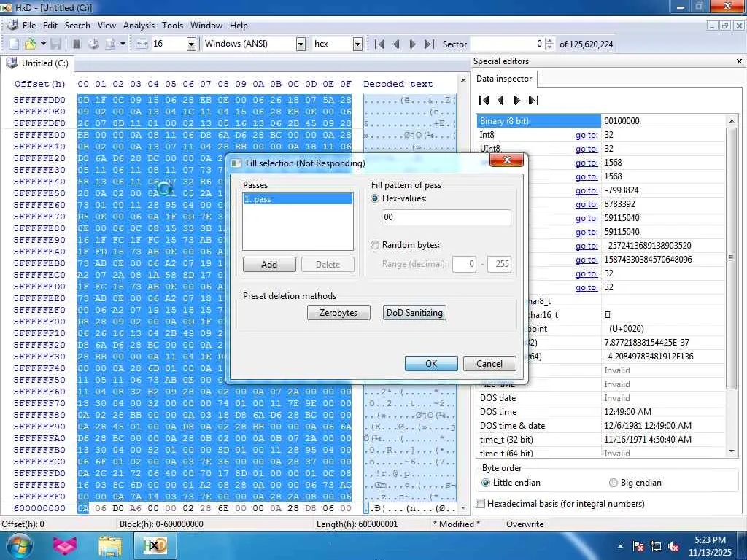Click the bytes-per-row width icon
Image resolution: width=747 pixels, height=560 pixels.
142,44
